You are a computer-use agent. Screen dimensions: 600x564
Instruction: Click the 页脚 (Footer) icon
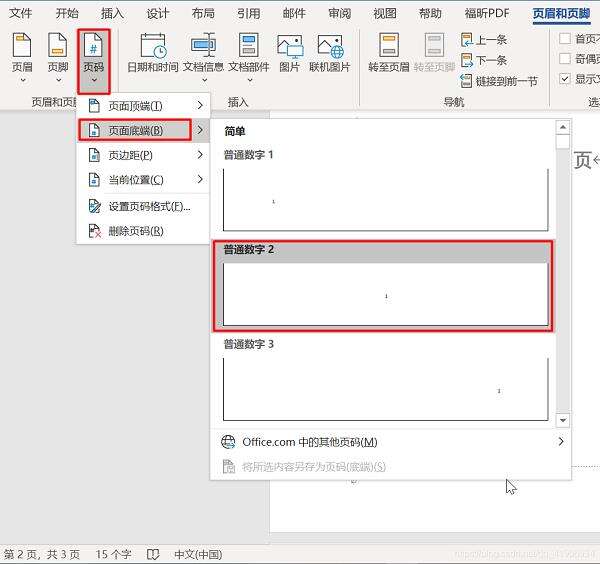point(58,55)
